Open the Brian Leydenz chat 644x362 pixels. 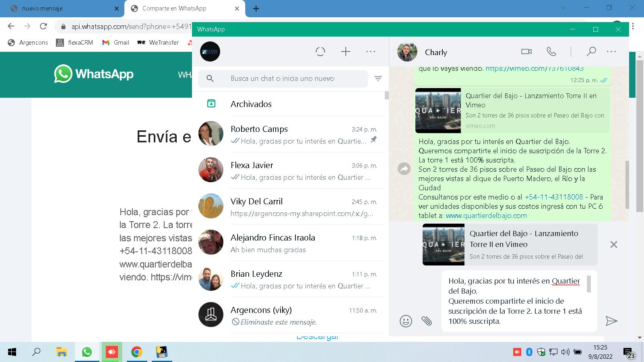pos(289,279)
